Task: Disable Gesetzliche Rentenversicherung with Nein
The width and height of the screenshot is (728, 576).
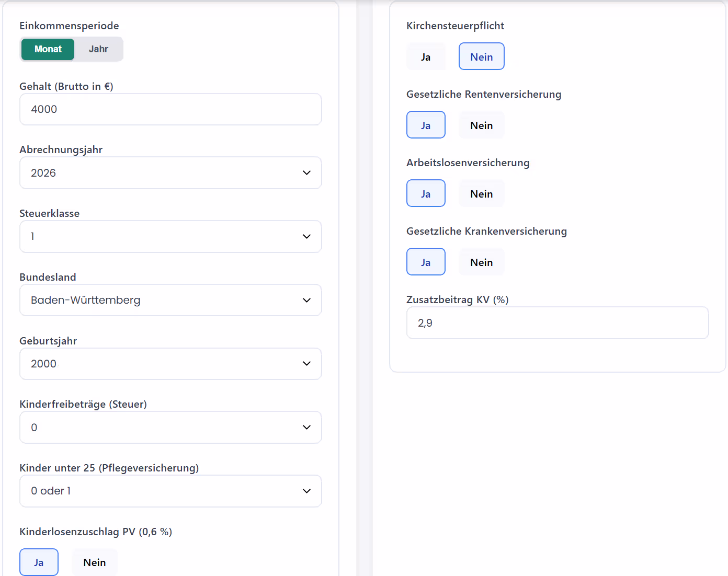Action: (481, 125)
